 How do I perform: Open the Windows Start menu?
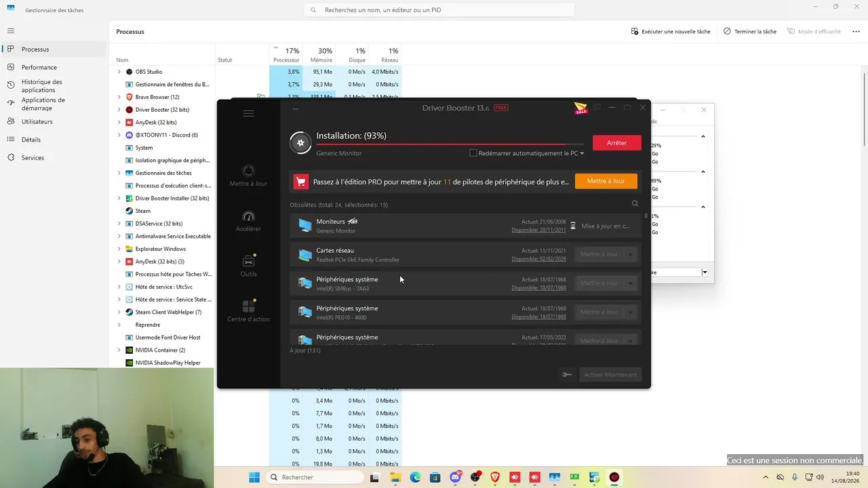(254, 477)
